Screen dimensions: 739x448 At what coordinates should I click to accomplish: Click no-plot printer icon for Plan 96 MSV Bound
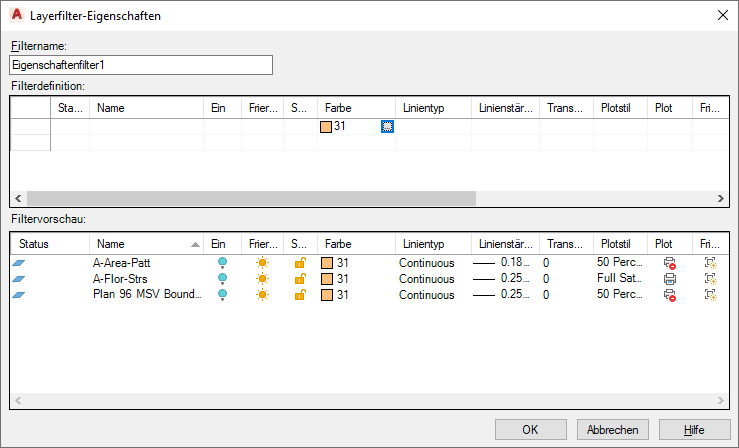(670, 295)
